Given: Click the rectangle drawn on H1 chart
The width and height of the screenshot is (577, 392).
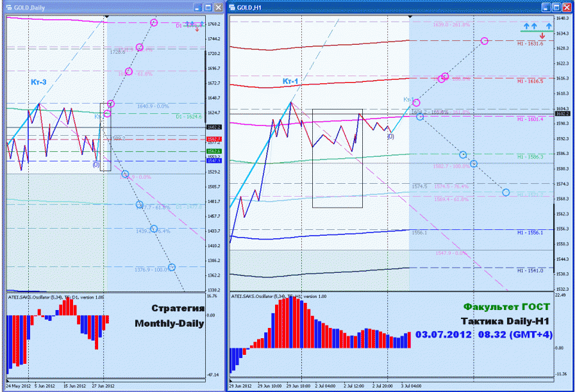Looking at the screenshot, I should point(337,158).
